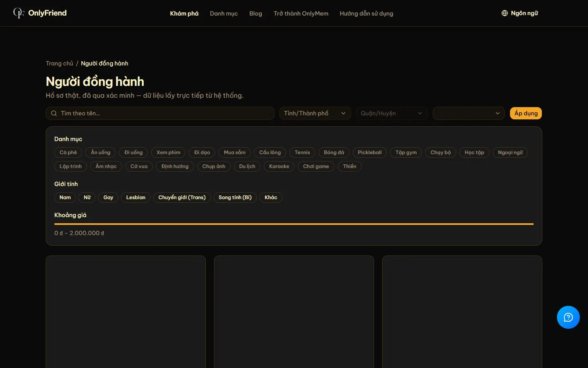This screenshot has width=588, height=368.
Task: Go to the Khám phá nav item
Action: pos(184,13)
